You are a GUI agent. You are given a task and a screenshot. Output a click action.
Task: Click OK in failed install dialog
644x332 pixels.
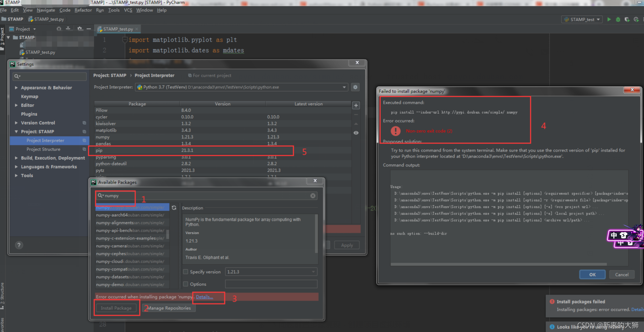pyautogui.click(x=592, y=275)
